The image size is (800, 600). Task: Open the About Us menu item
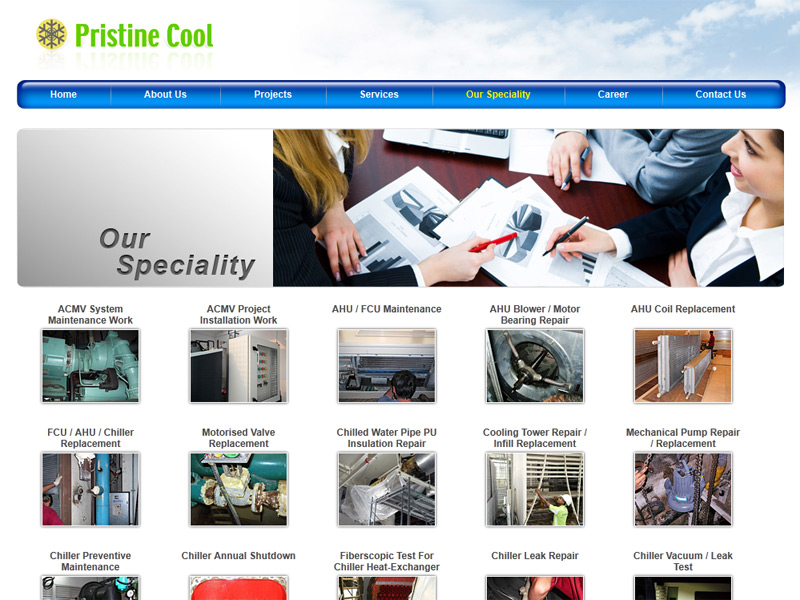[165, 94]
